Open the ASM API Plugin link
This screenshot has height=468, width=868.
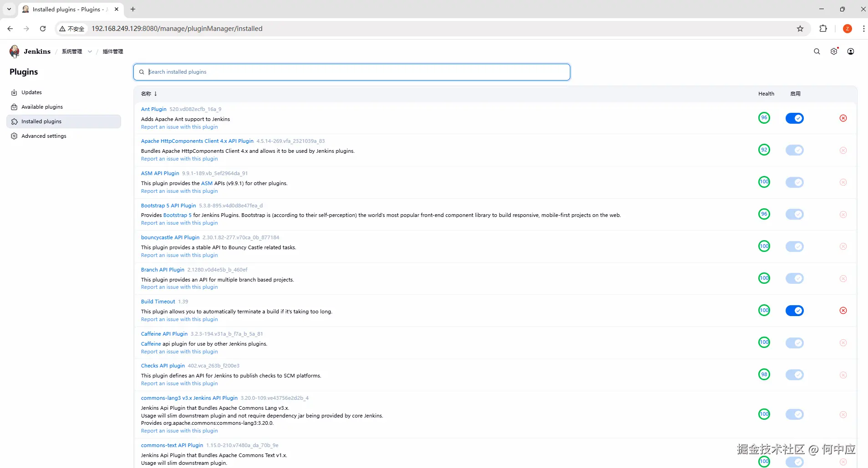pos(160,173)
